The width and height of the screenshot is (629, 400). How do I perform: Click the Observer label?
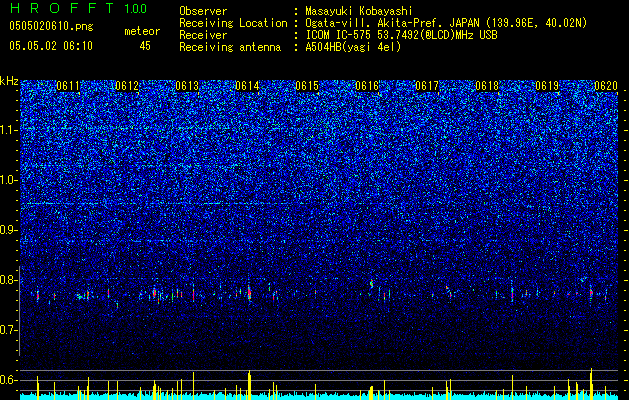tap(203, 11)
